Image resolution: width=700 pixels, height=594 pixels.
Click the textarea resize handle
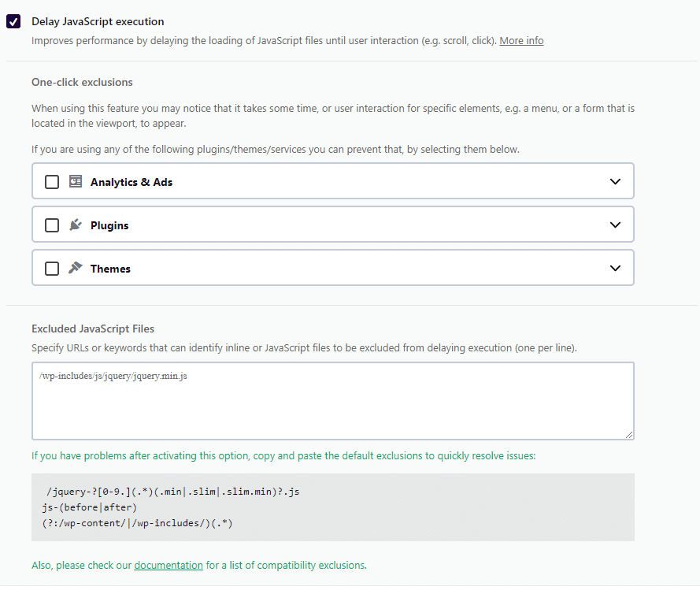629,433
